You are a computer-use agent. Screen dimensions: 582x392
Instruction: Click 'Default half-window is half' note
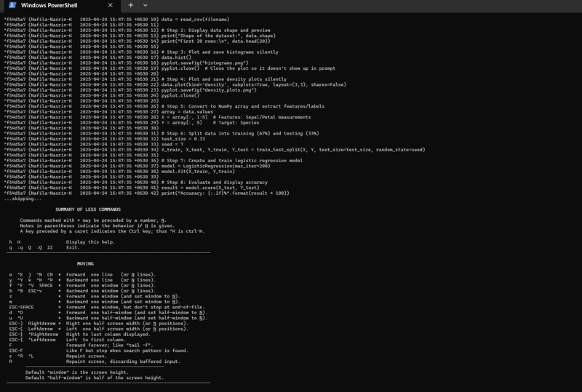[x=95, y=378]
